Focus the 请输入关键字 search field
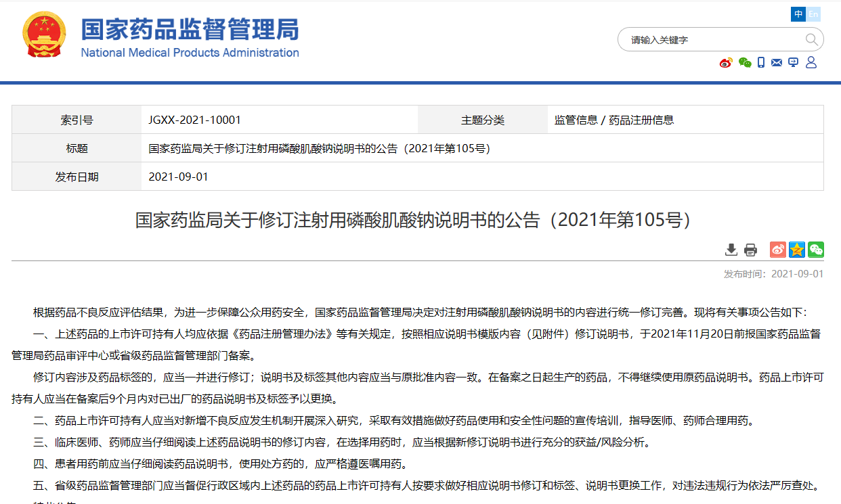The width and height of the screenshot is (841, 504). click(711, 40)
